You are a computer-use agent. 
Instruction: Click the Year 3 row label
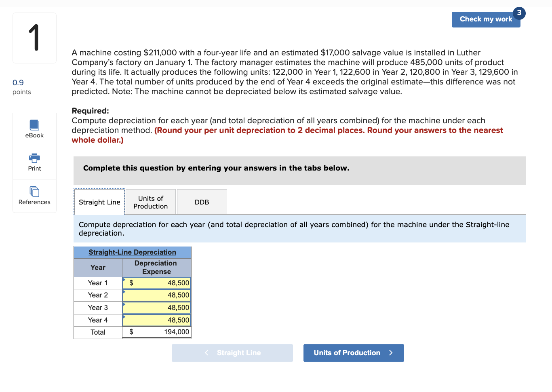98,308
